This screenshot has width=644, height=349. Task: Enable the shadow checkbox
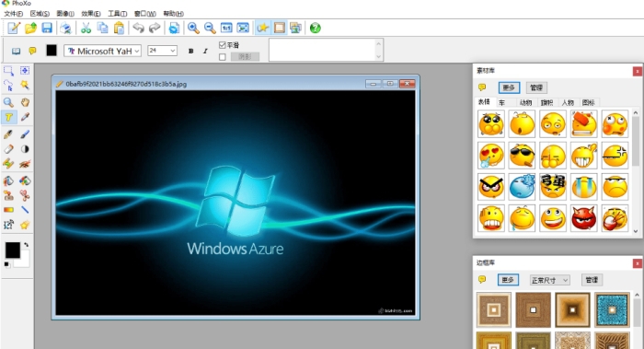coord(223,57)
